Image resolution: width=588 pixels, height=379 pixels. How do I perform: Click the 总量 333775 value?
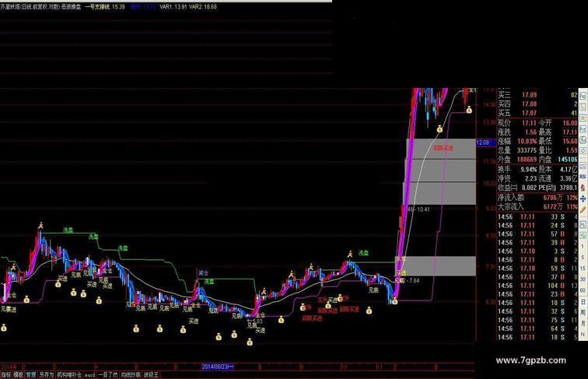click(527, 150)
